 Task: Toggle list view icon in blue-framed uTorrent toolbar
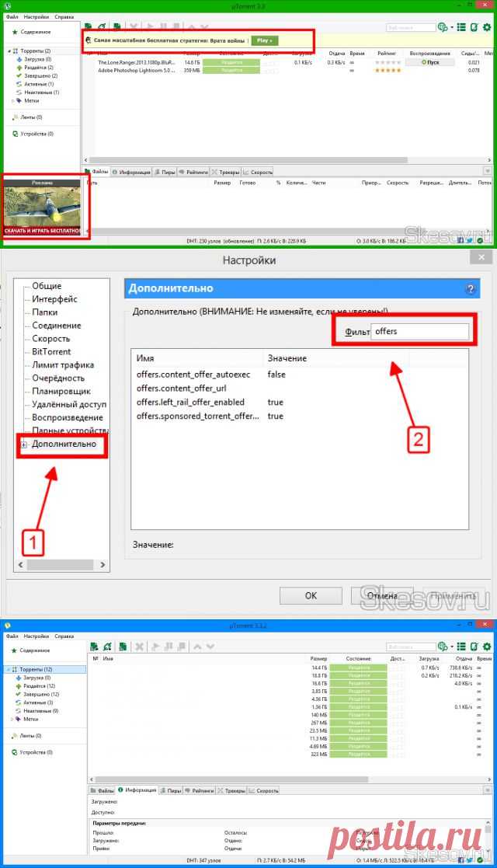(x=461, y=646)
